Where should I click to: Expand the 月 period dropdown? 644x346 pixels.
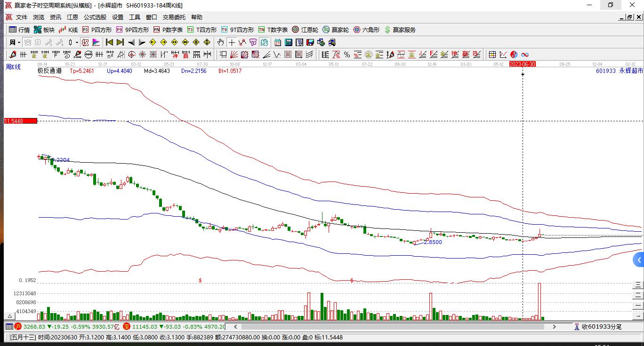15,42
